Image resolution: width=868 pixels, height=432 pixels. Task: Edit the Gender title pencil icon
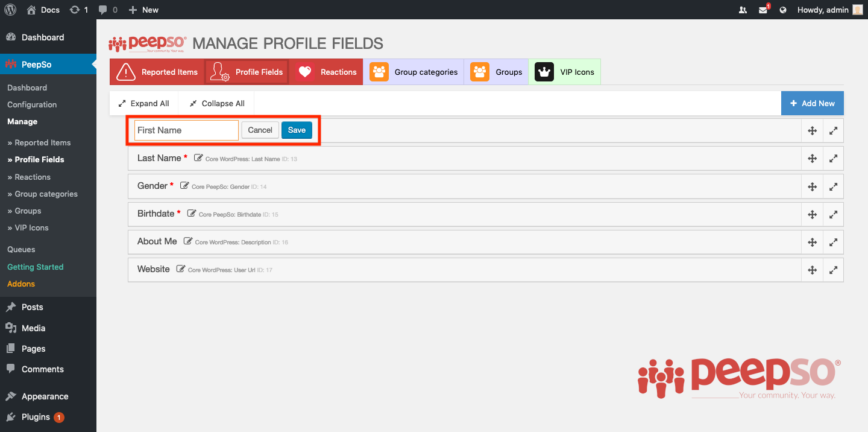pos(184,186)
